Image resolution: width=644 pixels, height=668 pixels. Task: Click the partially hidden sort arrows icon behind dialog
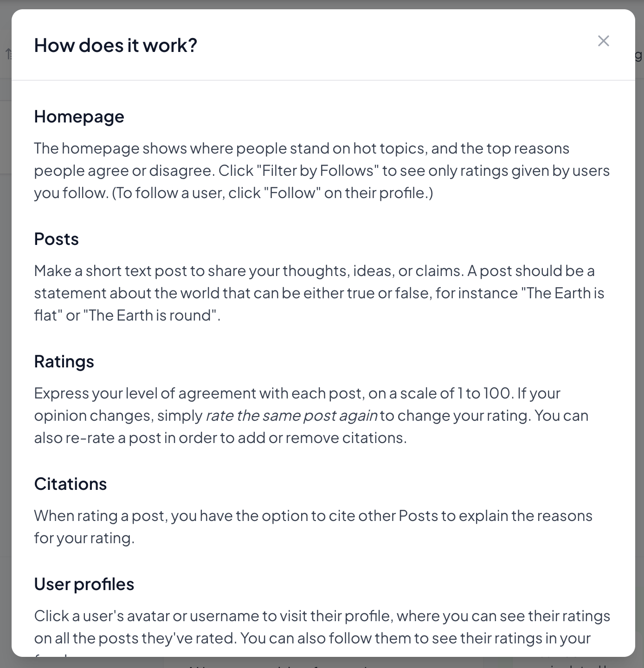tap(8, 54)
